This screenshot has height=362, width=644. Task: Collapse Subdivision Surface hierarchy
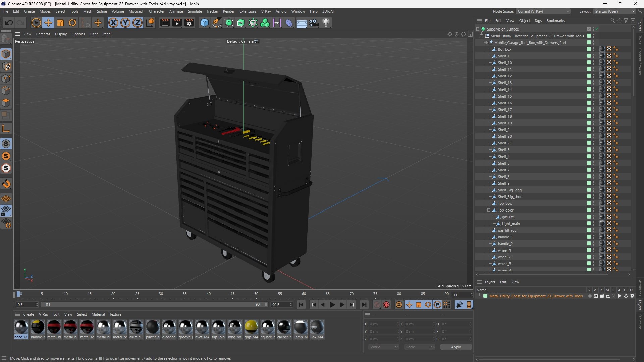coord(478,29)
